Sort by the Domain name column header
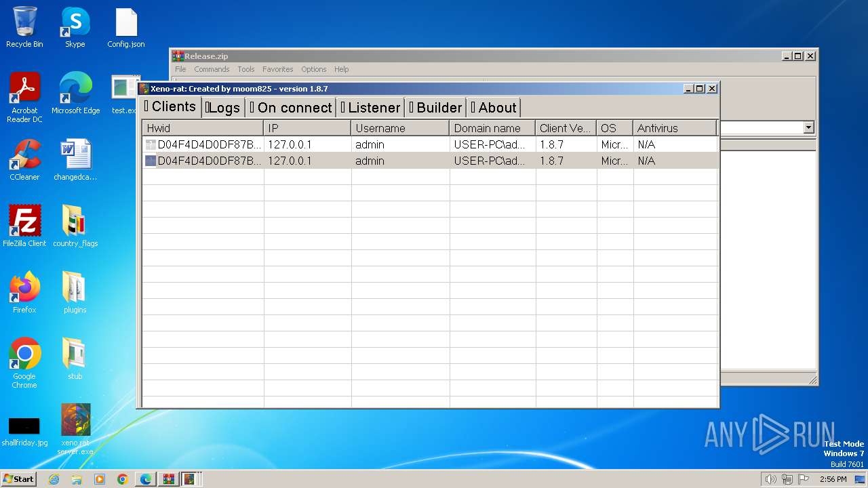The height and width of the screenshot is (488, 868). pyautogui.click(x=492, y=128)
